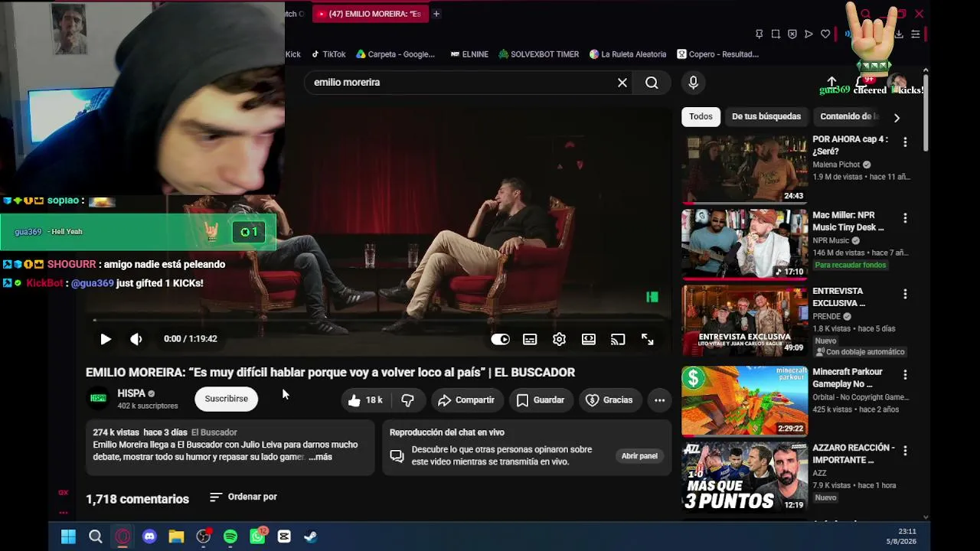Open the HISPA channel avatar
Viewport: 980px width, 551px height.
pyautogui.click(x=98, y=399)
